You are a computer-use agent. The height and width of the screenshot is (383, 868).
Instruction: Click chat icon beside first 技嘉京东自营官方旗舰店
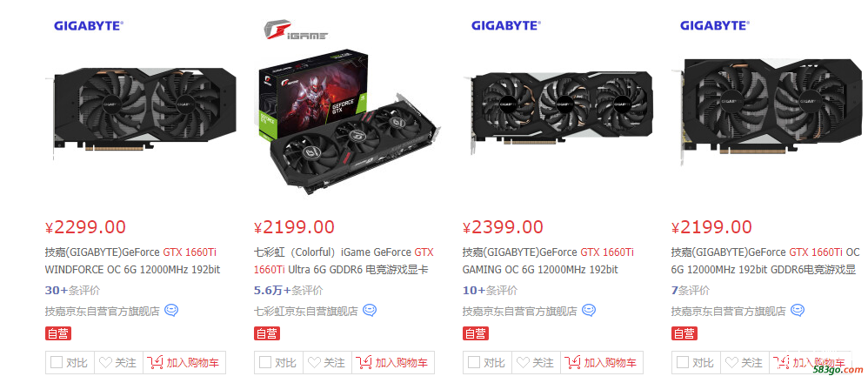pos(171,311)
